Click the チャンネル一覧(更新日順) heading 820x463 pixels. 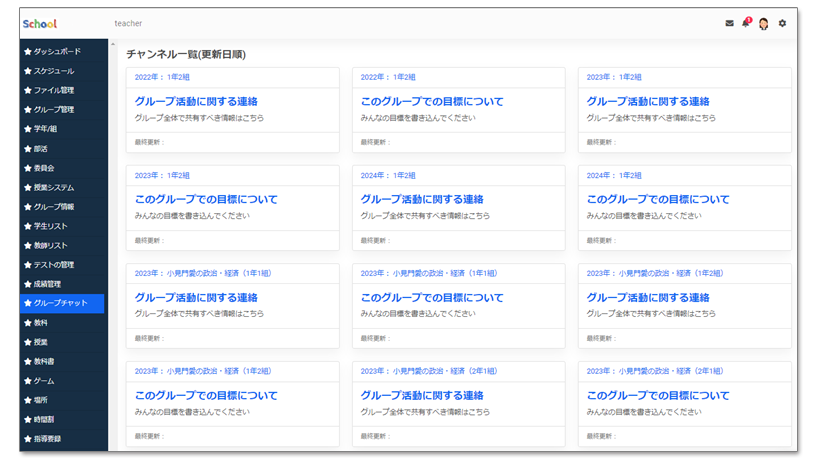186,54
